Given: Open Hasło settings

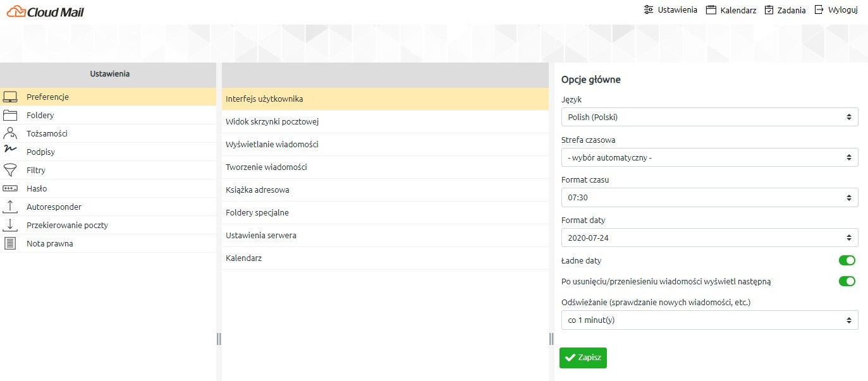Looking at the screenshot, I should pyautogui.click(x=108, y=188).
